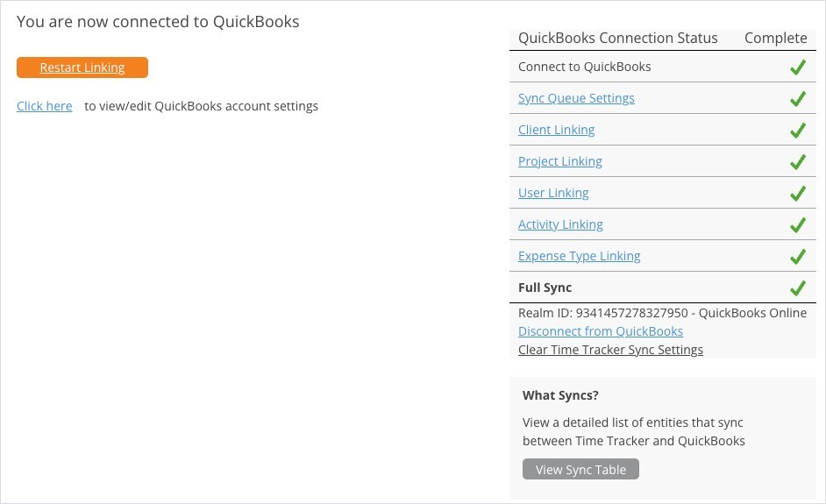Click the 'What Syncs?' heading
The height and width of the screenshot is (504, 826).
coord(560,395)
